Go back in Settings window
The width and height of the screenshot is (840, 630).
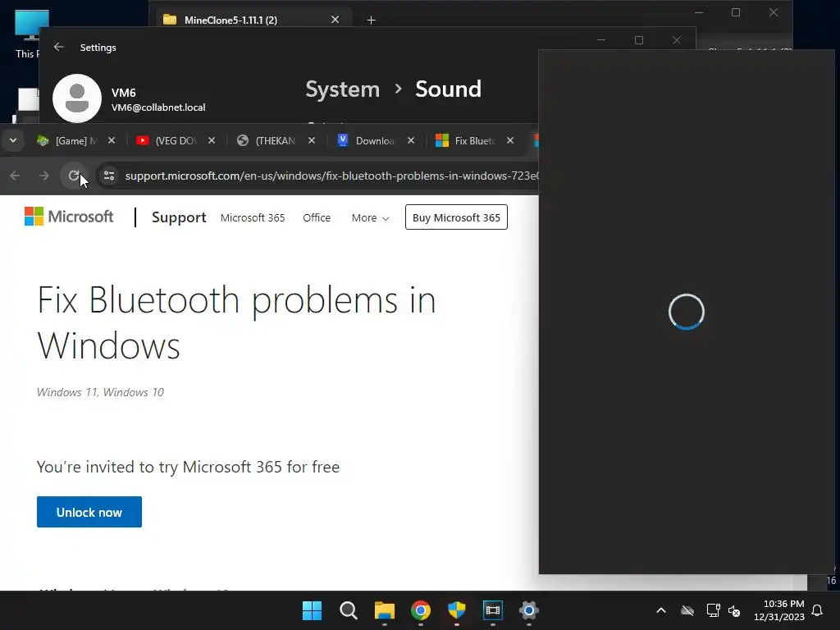click(x=59, y=47)
